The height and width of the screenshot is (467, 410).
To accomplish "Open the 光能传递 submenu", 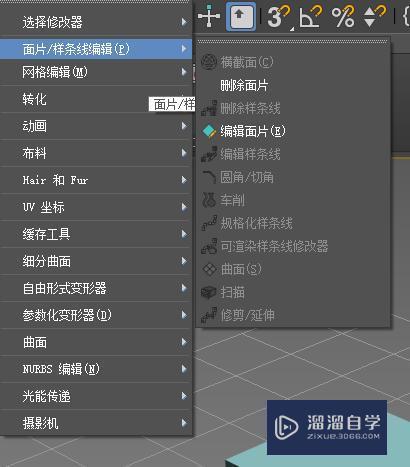I will pos(96,396).
